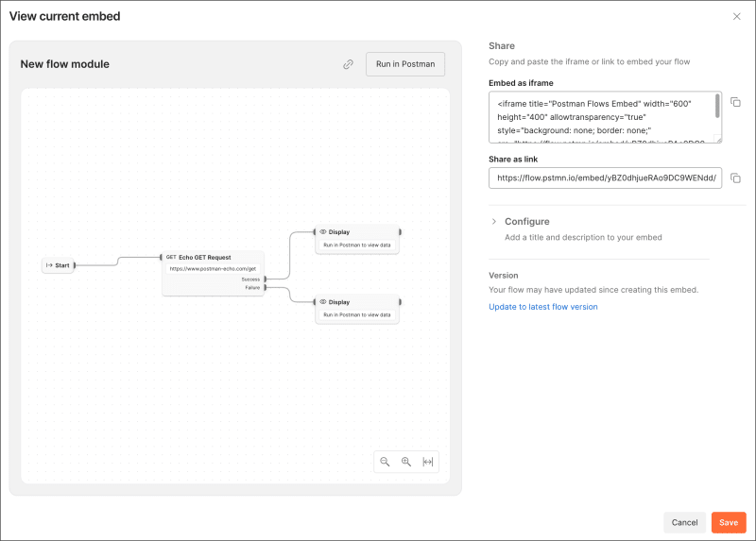
Task: Click the eye icon on upper Display block
Action: [323, 231]
